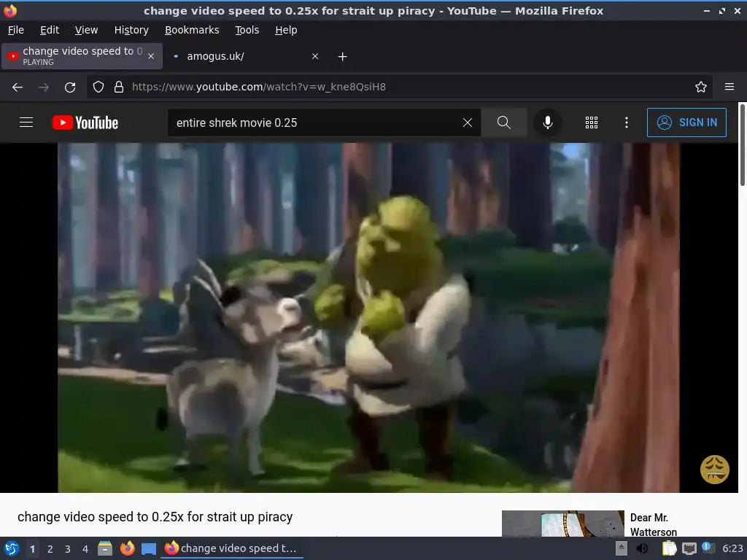The height and width of the screenshot is (560, 747).
Task: Open the clipboard manager tray icon
Action: [670, 548]
